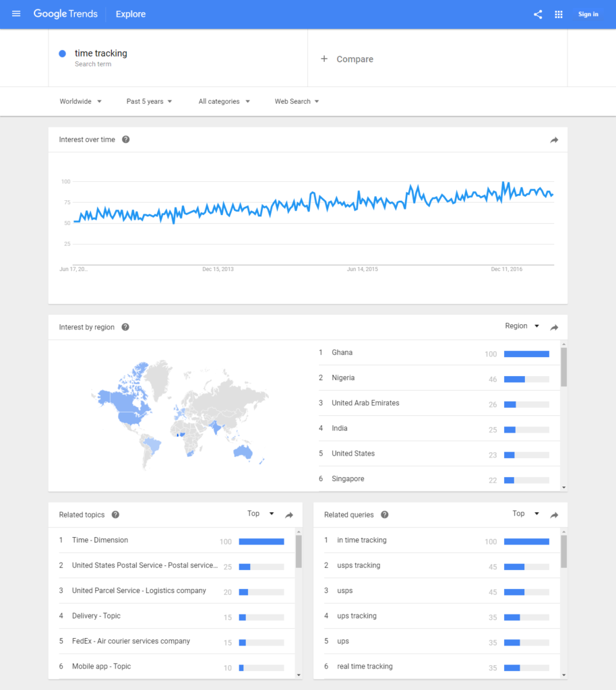
Task: Click the blue dot beside time tracking
Action: 63,54
